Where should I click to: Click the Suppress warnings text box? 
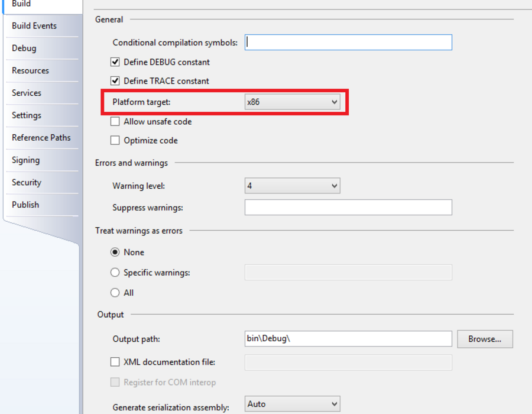click(x=348, y=208)
